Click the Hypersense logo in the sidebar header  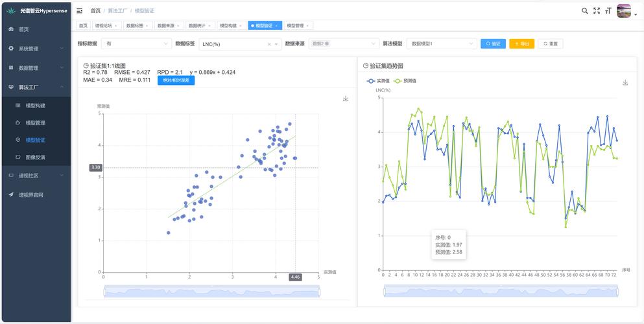click(x=11, y=10)
